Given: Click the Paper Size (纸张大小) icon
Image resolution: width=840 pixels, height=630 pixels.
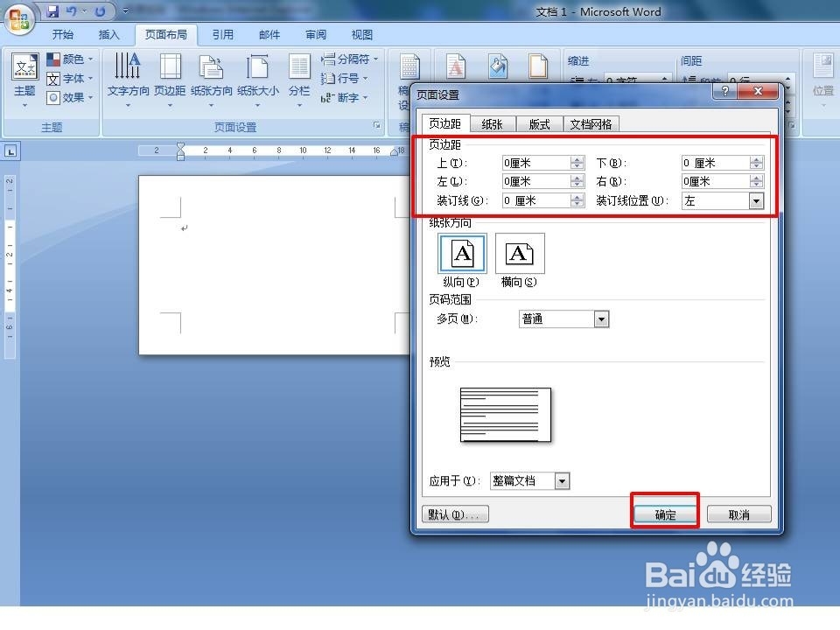Looking at the screenshot, I should coord(257,76).
